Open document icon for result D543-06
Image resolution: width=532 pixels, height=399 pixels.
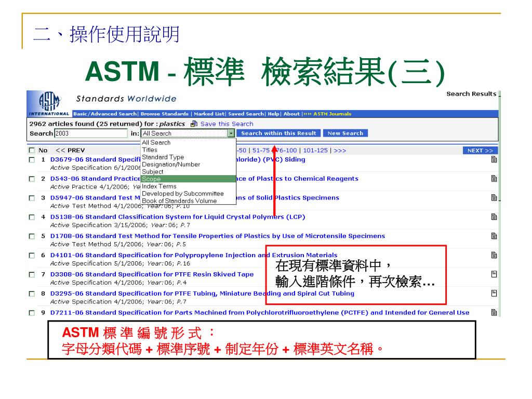tap(494, 179)
